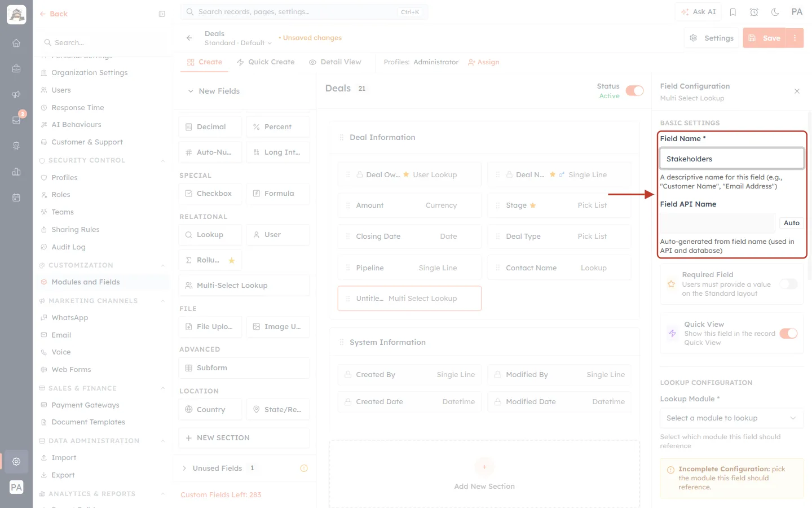The width and height of the screenshot is (812, 508).
Task: Click the Save button
Action: click(765, 38)
